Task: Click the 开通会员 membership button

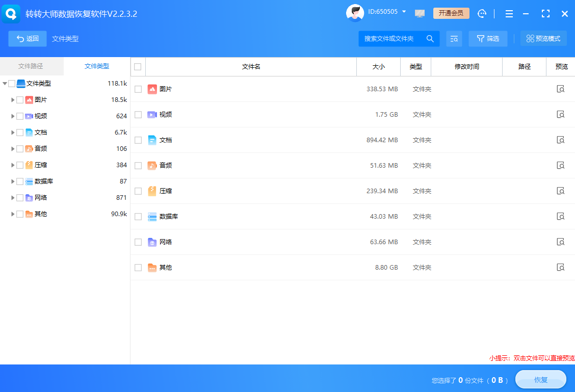Action: (451, 14)
